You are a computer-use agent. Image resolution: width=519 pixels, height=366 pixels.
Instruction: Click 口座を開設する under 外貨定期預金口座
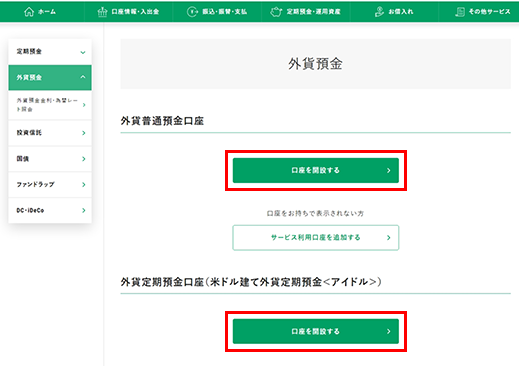coord(316,331)
